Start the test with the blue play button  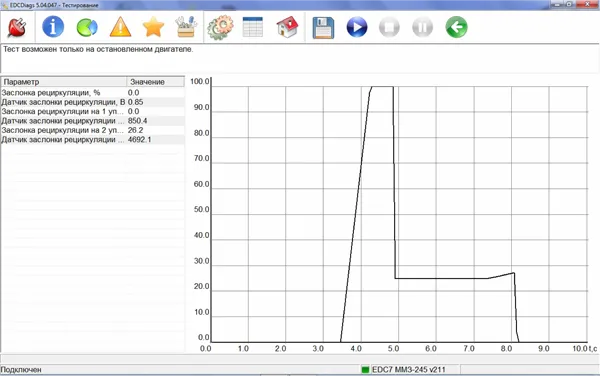(357, 27)
